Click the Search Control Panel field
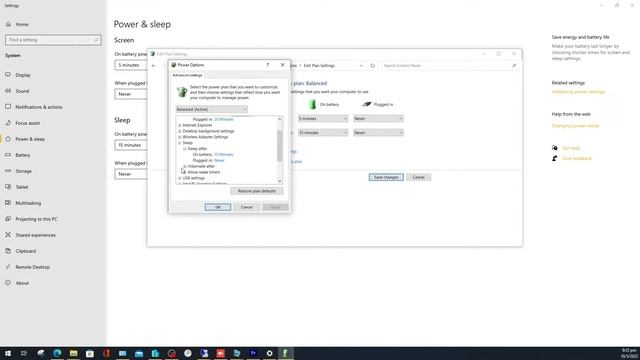Viewport: 640px width, 360px height. pos(450,66)
